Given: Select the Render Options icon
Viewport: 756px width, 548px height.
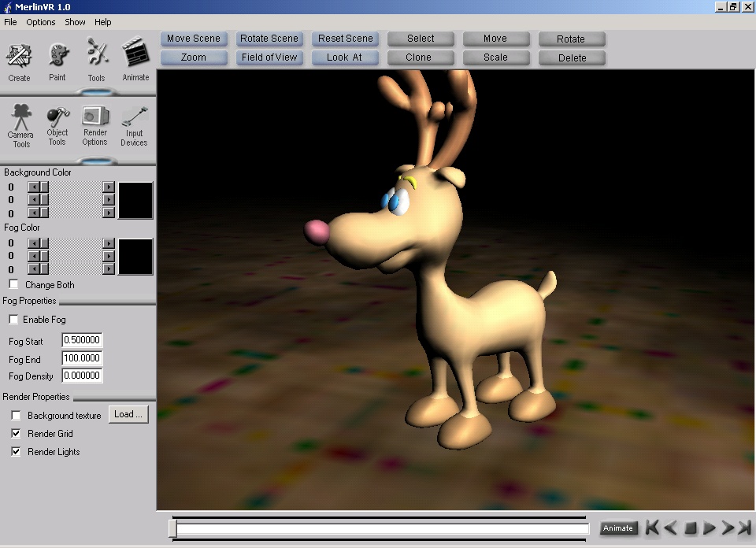Looking at the screenshot, I should [x=95, y=126].
